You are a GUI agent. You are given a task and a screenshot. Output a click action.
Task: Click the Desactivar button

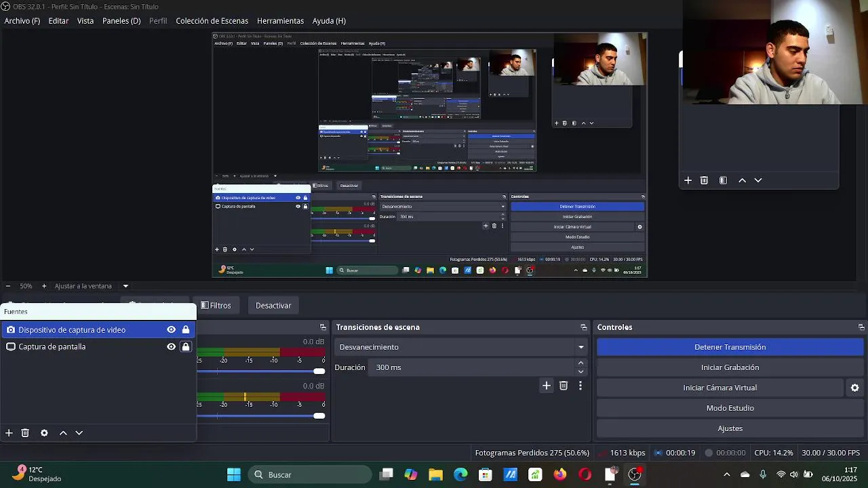click(273, 306)
